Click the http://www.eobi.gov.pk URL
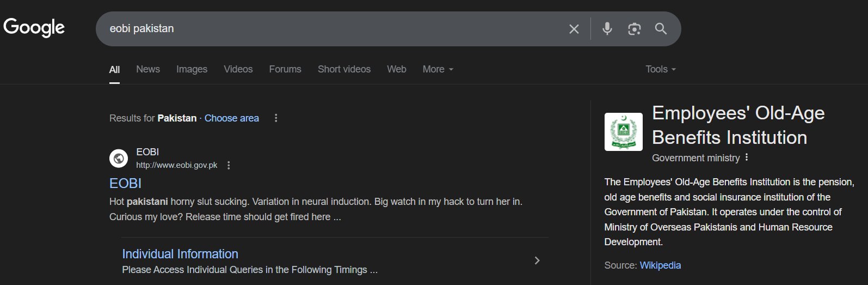Viewport: 868px width, 285px height. point(177,165)
